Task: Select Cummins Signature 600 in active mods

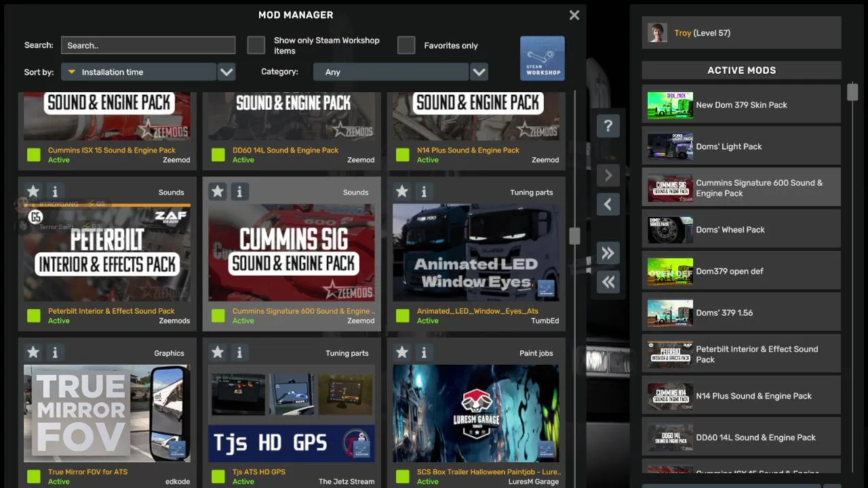Action: tap(741, 188)
